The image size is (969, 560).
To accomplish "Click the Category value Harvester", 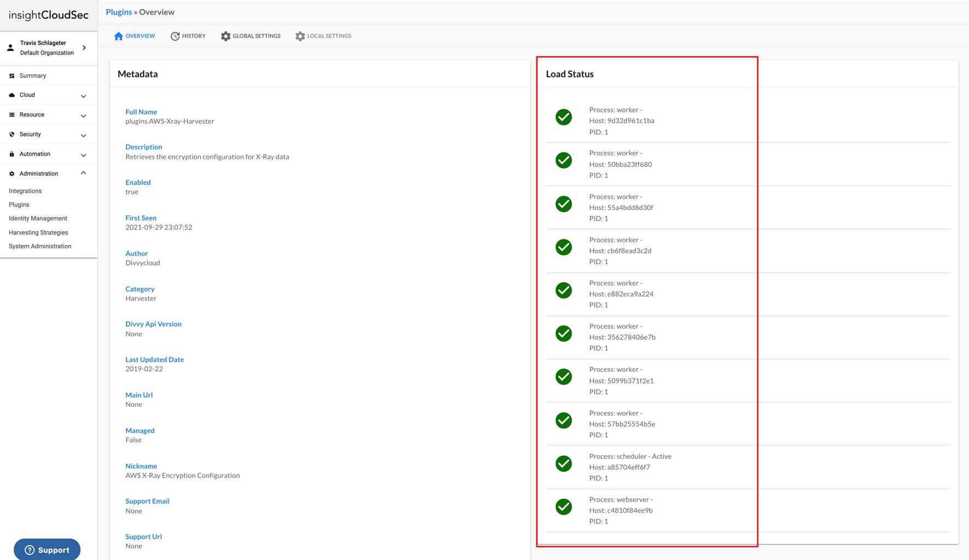I will tap(141, 299).
